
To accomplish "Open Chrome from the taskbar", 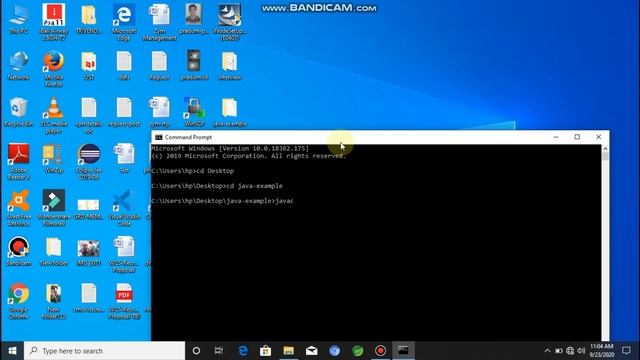I will (335, 351).
